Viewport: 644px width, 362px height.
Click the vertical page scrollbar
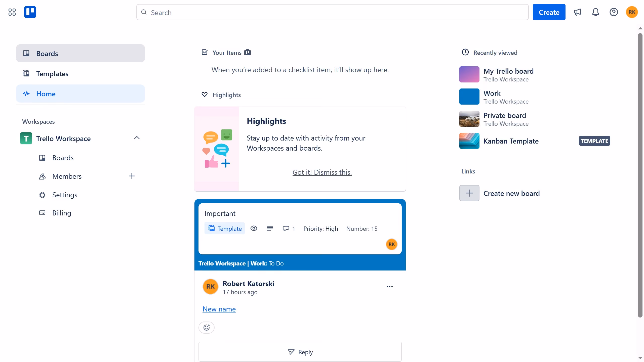(x=640, y=175)
